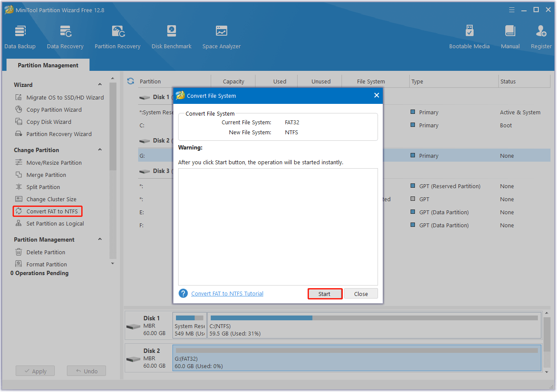
Task: Select the *:System Reserved partition row
Action: (x=344, y=112)
